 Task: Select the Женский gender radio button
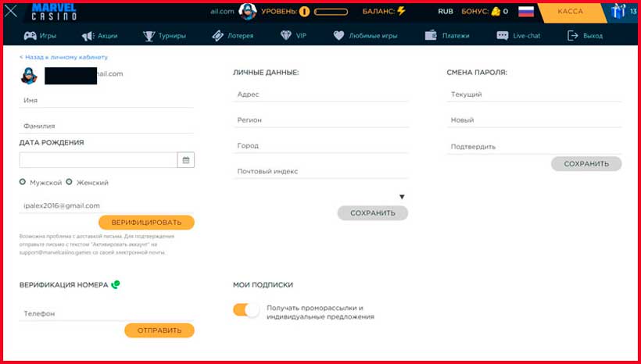(x=69, y=182)
